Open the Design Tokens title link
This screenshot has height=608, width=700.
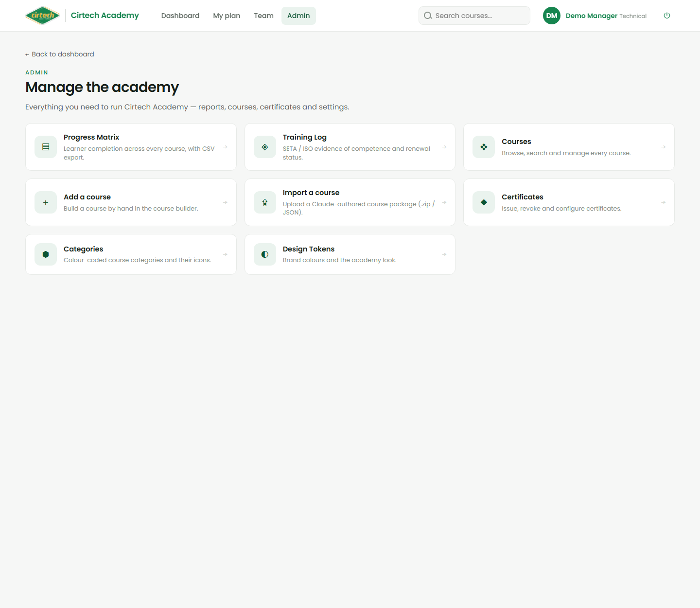pyautogui.click(x=309, y=249)
